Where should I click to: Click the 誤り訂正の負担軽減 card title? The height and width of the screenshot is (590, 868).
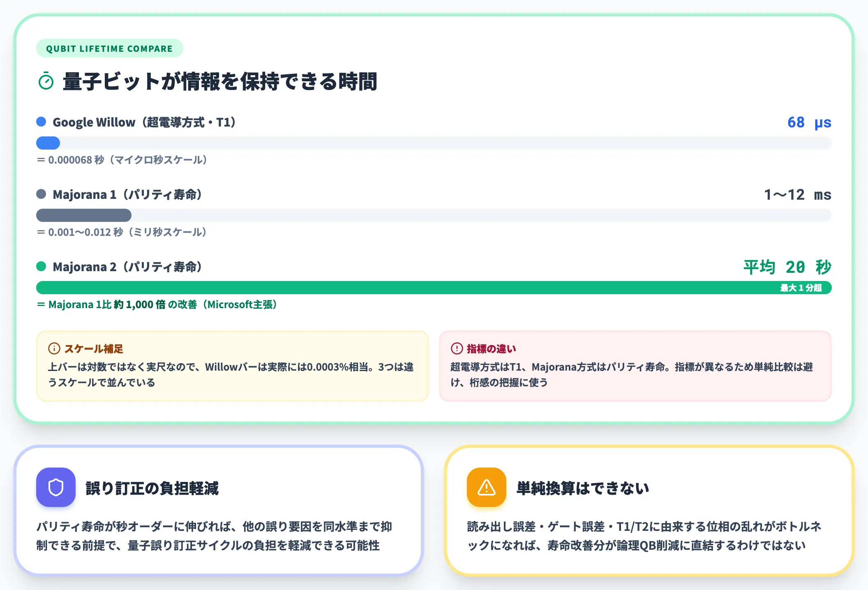[x=152, y=488]
